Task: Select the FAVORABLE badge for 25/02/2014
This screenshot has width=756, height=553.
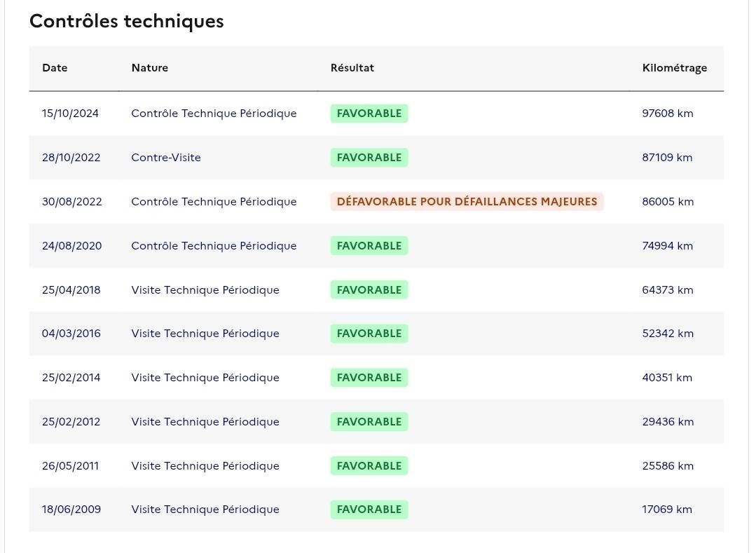Action: (x=369, y=378)
